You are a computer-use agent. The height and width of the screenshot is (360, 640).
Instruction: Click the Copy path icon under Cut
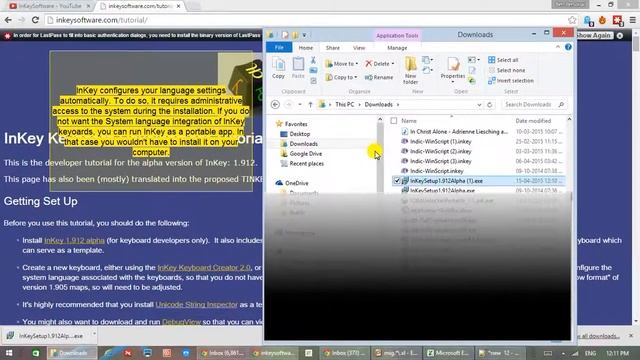point(313,71)
